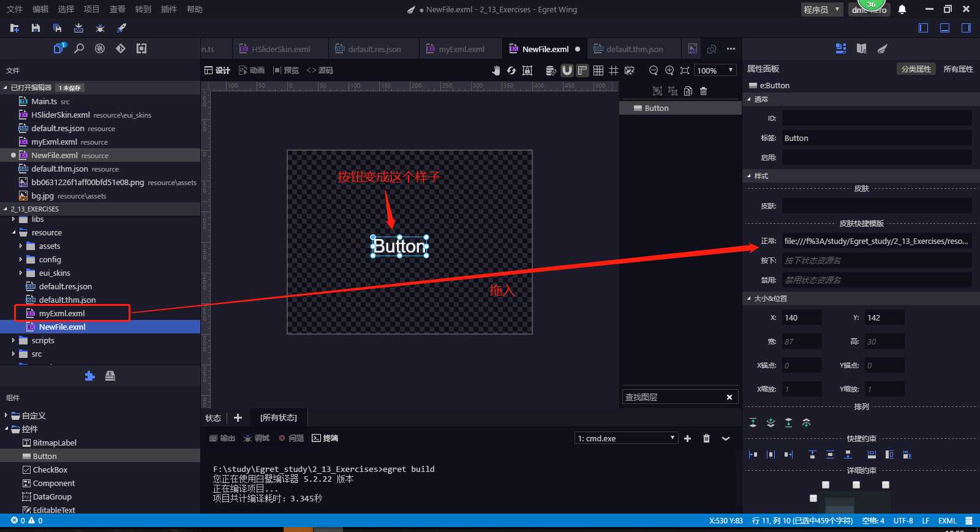The width and height of the screenshot is (980, 532).
Task: Switch to 源码 source view
Action: (x=320, y=70)
